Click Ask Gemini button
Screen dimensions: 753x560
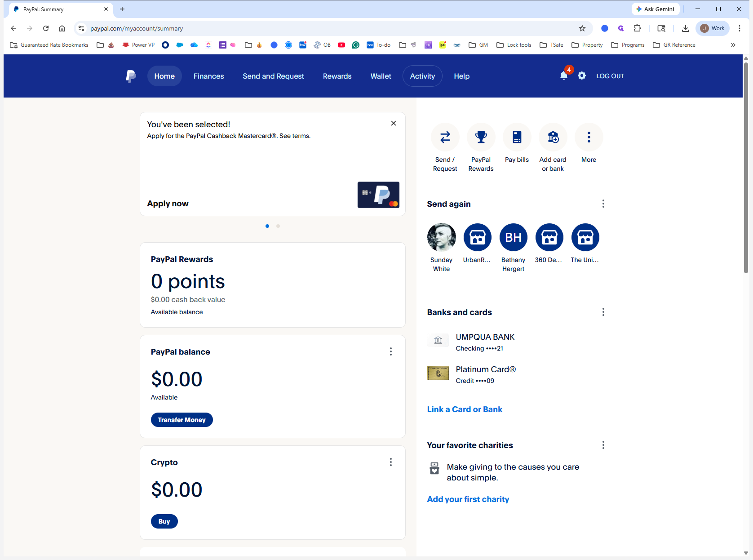[655, 9]
